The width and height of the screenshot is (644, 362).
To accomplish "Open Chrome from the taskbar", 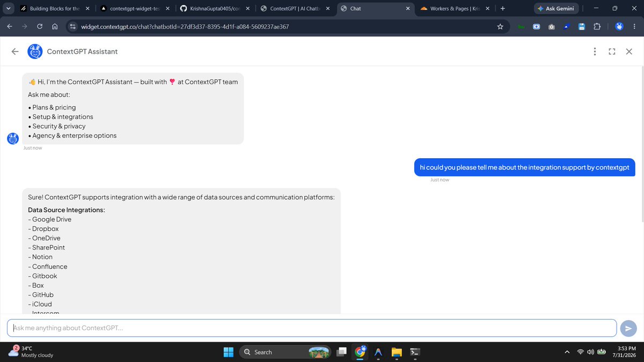I will coord(360,352).
